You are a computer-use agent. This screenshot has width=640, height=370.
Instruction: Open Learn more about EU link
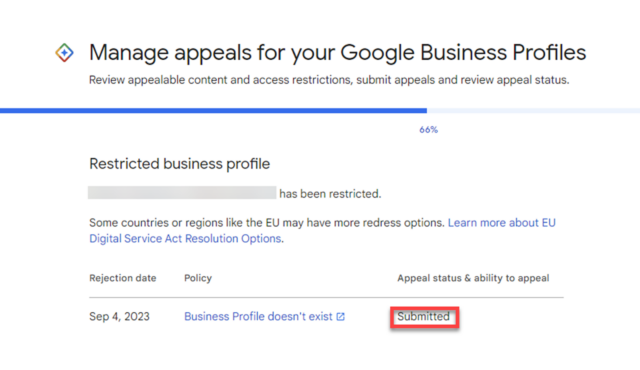502,223
